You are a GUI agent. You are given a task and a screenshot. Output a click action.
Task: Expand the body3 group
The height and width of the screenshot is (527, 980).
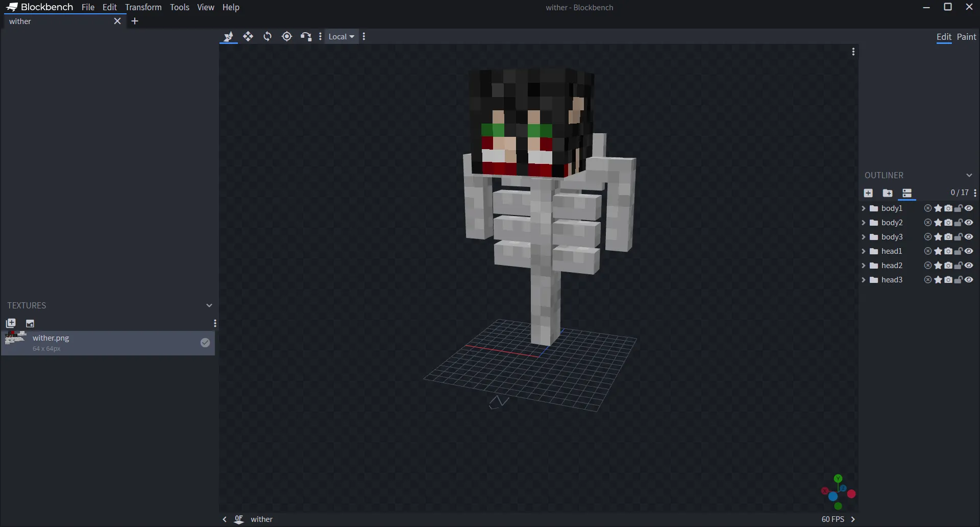click(863, 237)
